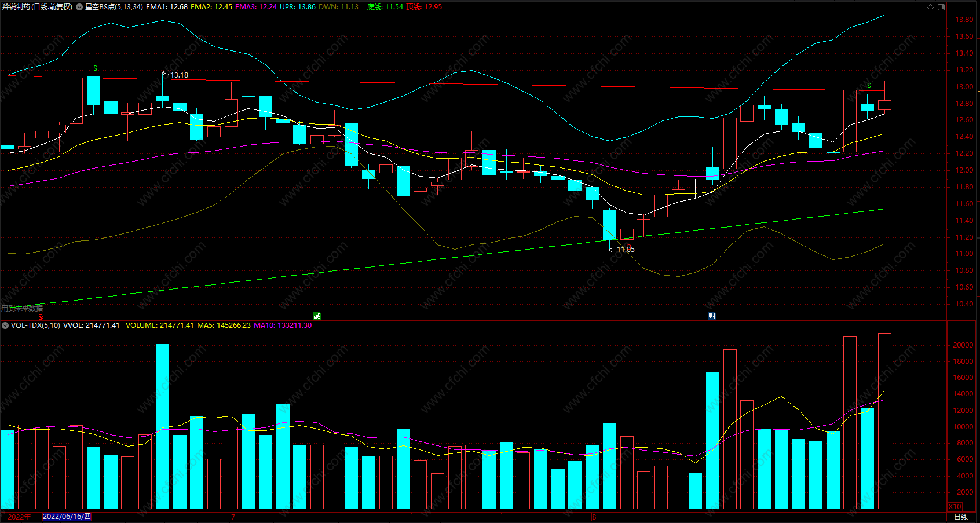
Task: Click the 11.05 low price annotation
Action: (x=626, y=249)
